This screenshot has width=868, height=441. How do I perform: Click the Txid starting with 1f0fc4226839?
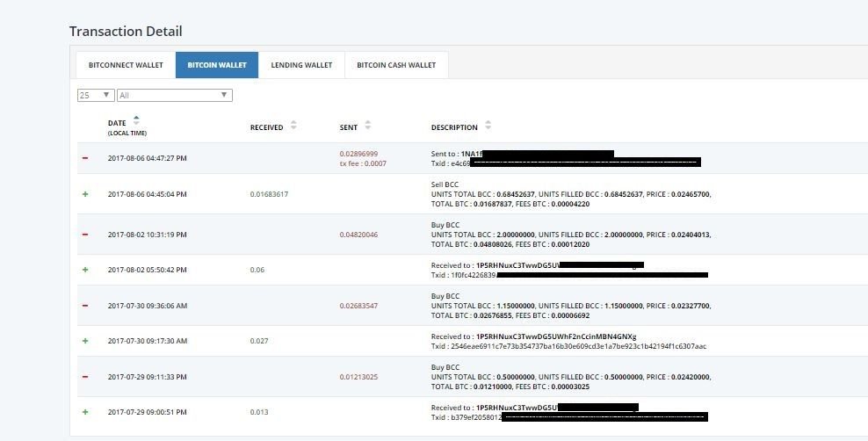(x=463, y=275)
